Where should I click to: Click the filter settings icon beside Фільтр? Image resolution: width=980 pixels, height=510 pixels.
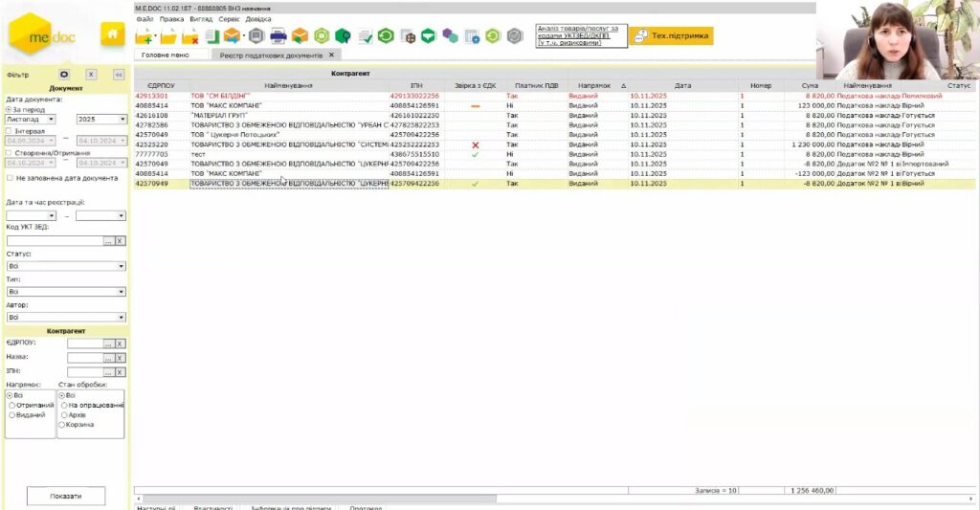(64, 74)
